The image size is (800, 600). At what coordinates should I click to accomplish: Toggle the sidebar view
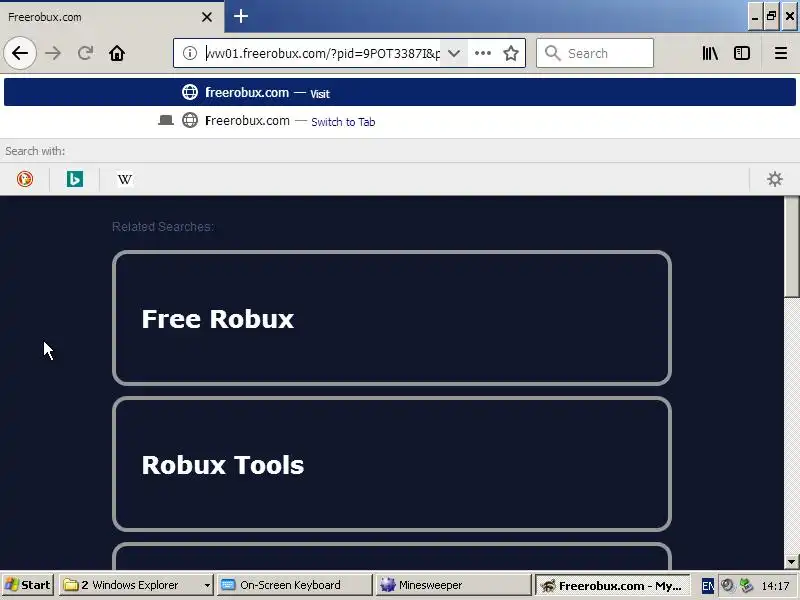tap(742, 53)
